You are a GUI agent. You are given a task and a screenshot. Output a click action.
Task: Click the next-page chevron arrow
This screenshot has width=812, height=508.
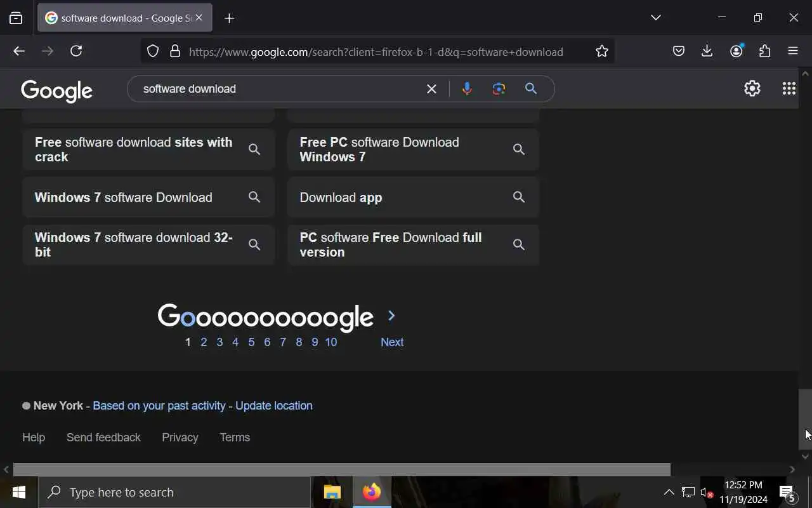click(391, 316)
